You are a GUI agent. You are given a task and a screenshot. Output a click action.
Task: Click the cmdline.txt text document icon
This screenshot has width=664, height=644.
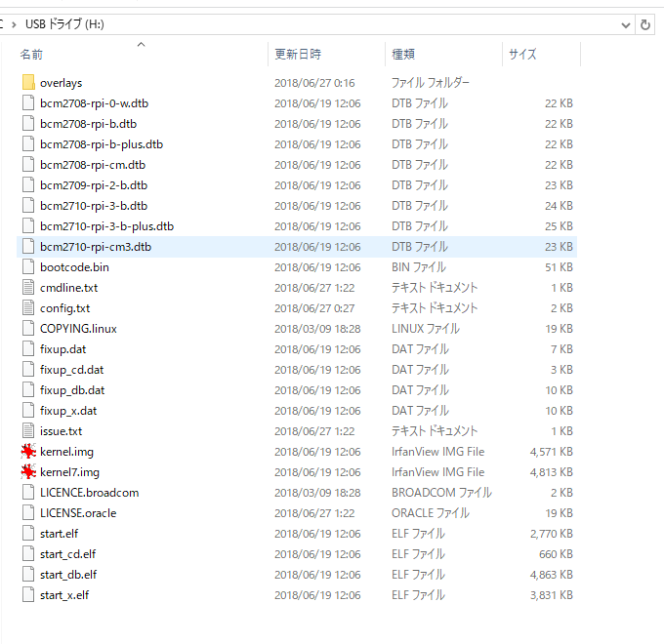[28, 287]
